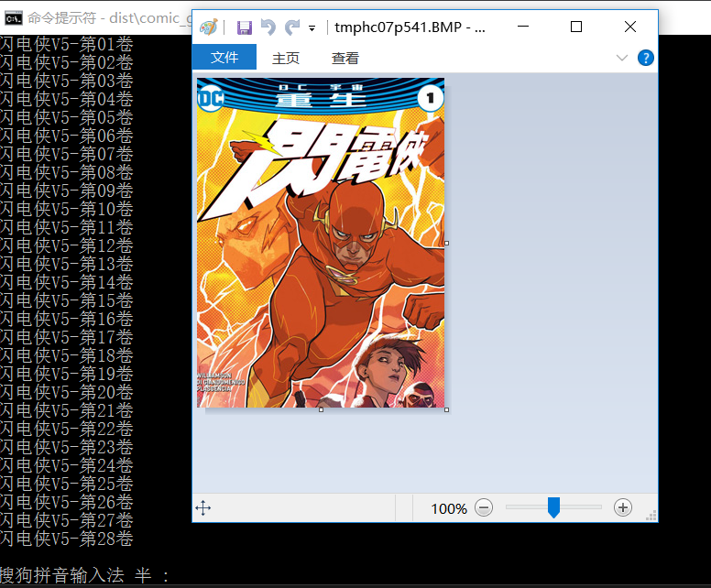711x588 pixels.
Task: Zoom in with the plus button
Action: pos(623,507)
